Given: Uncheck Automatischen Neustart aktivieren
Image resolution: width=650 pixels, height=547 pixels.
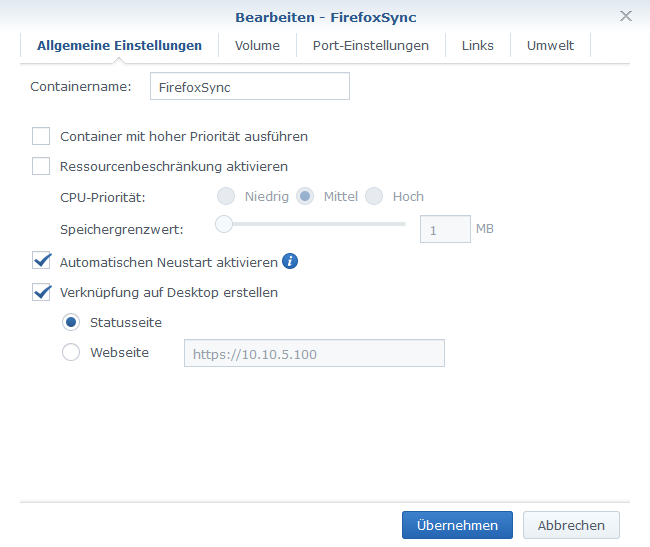Looking at the screenshot, I should 41,261.
